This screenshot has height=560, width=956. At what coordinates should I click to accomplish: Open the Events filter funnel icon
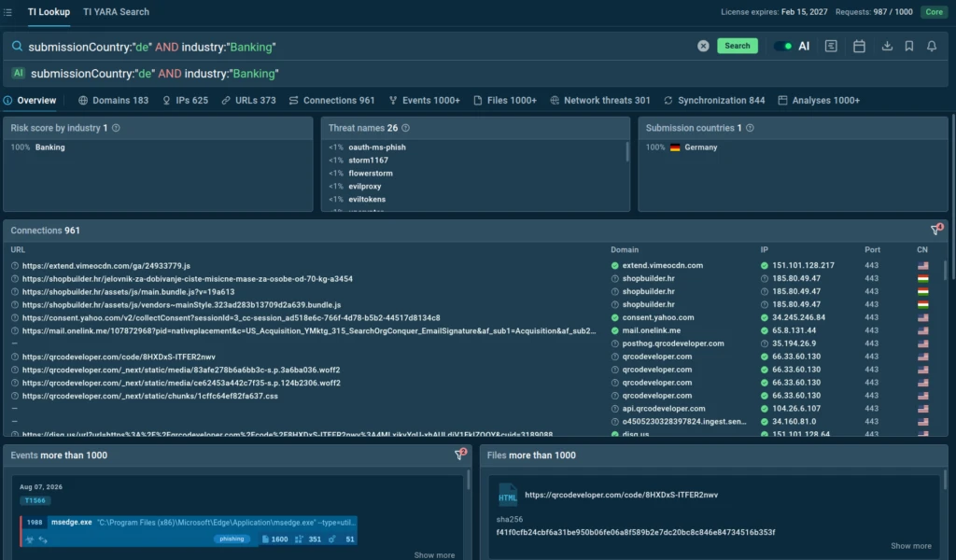[x=459, y=455]
